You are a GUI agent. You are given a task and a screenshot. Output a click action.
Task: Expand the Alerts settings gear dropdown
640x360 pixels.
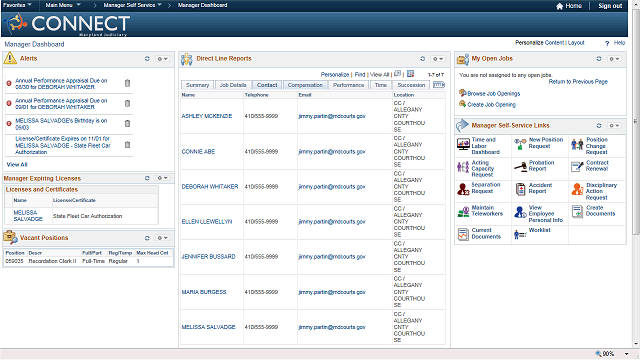[x=162, y=59]
